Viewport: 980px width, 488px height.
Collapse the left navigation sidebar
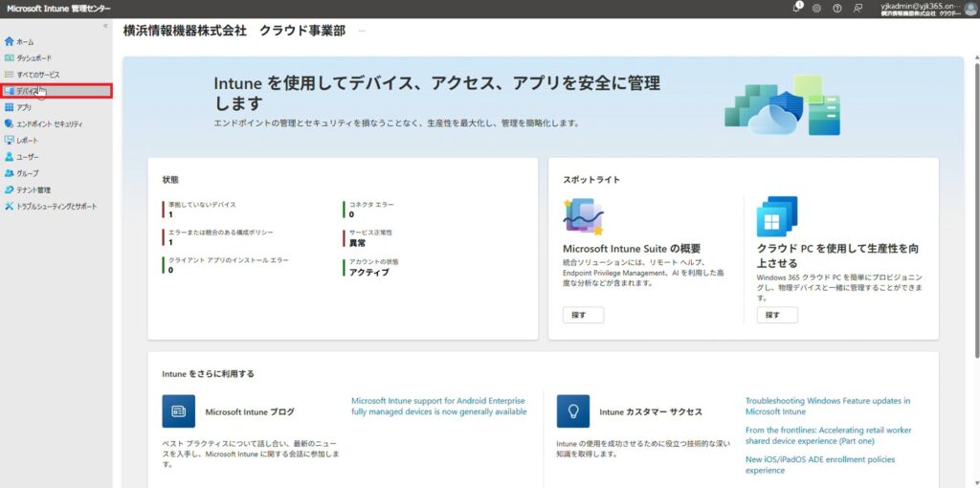click(x=105, y=26)
